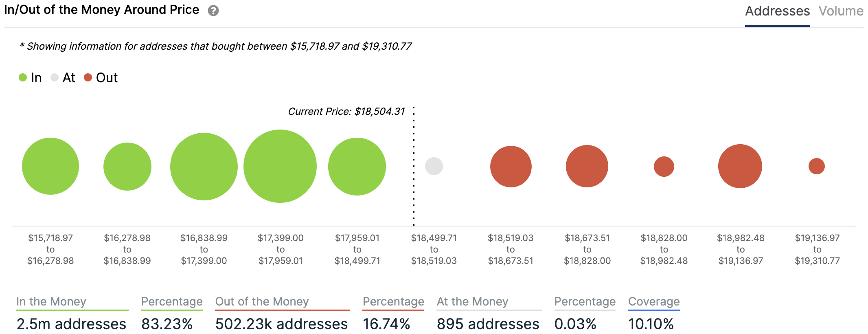Switch to the Volume tab
Viewport: 868px width, 334px height.
[x=841, y=11]
